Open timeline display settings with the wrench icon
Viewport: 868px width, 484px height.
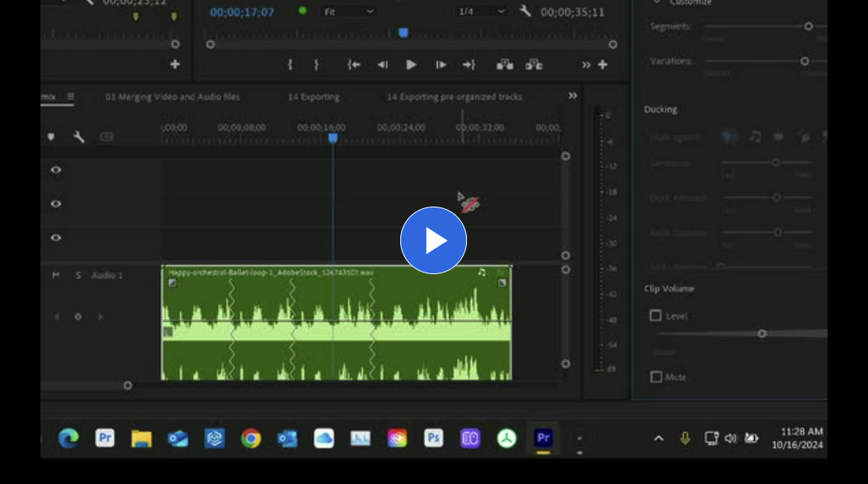pos(80,137)
